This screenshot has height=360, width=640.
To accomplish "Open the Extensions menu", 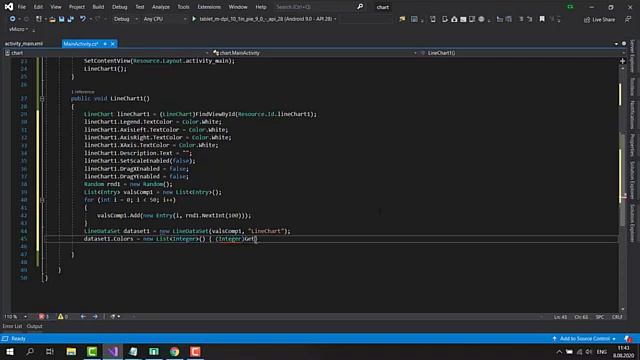I will [x=209, y=7].
